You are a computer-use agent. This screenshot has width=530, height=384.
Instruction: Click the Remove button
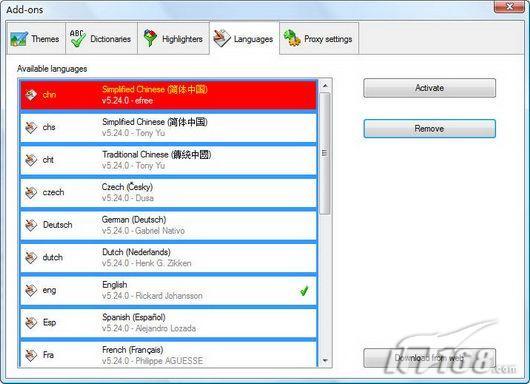(x=430, y=128)
